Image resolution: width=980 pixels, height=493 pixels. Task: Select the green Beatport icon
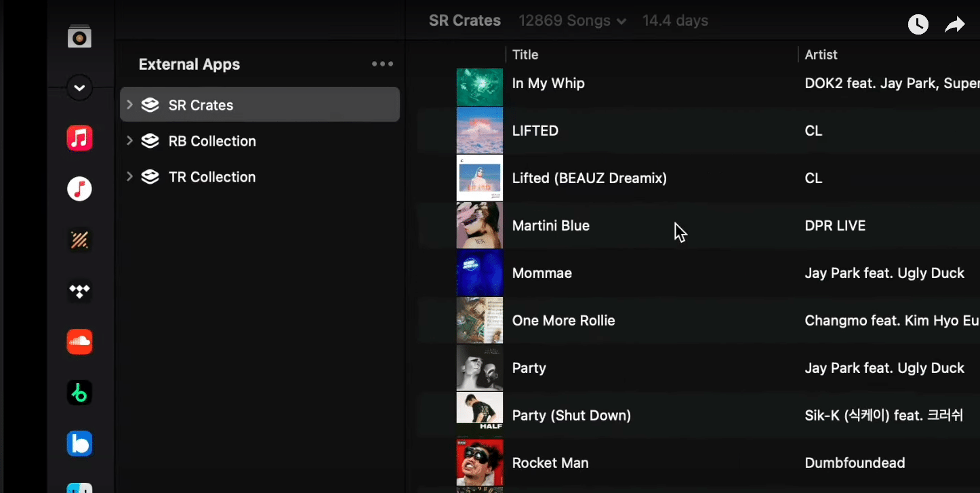point(79,392)
